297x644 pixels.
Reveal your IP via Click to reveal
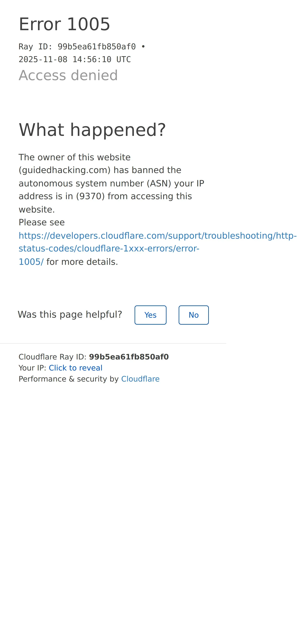tap(75, 368)
